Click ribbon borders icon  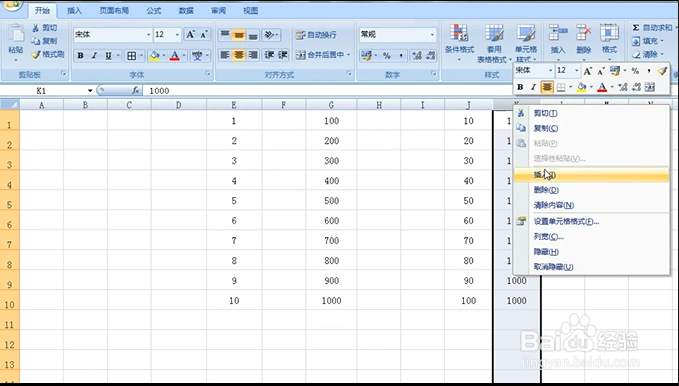[131, 55]
